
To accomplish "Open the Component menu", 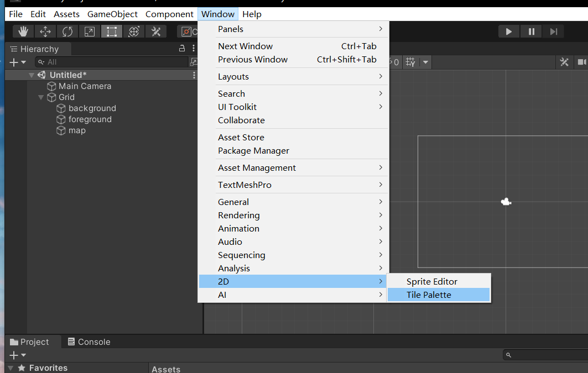I will click(169, 14).
